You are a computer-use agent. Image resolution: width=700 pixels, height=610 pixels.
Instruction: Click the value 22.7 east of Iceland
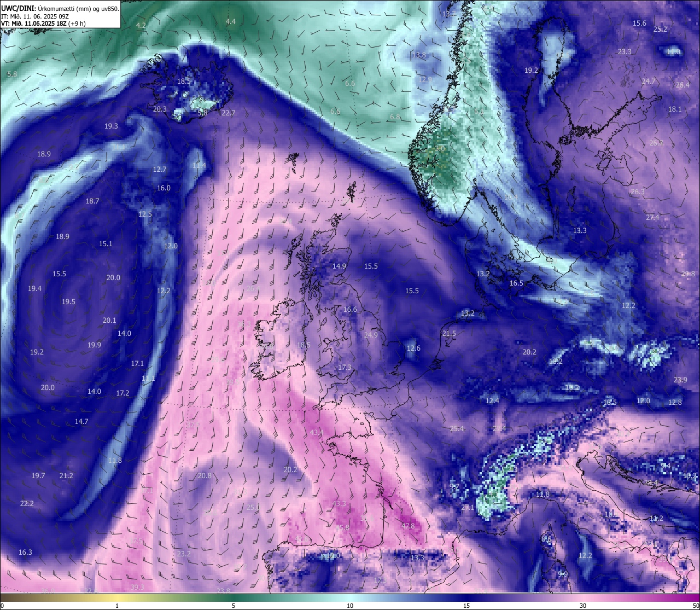pos(228,113)
